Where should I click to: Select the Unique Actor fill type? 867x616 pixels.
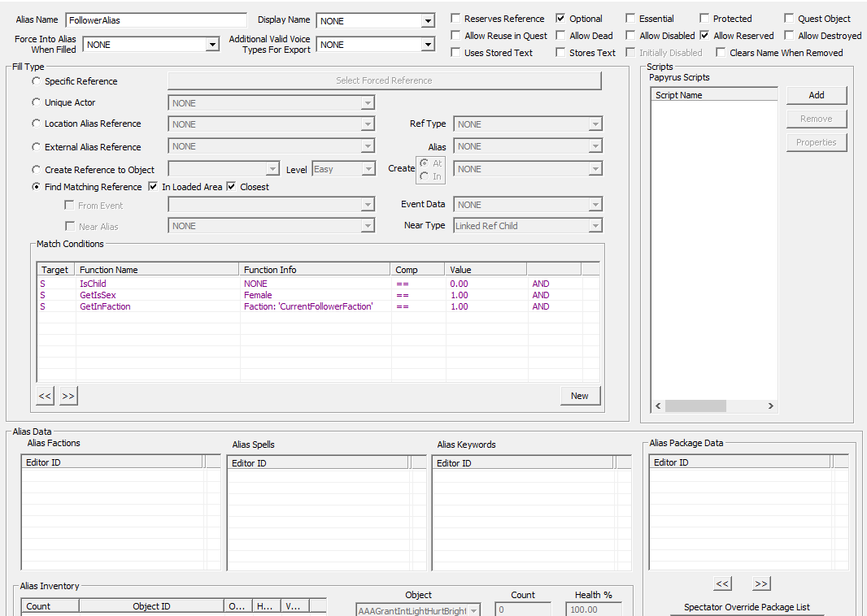[x=35, y=102]
